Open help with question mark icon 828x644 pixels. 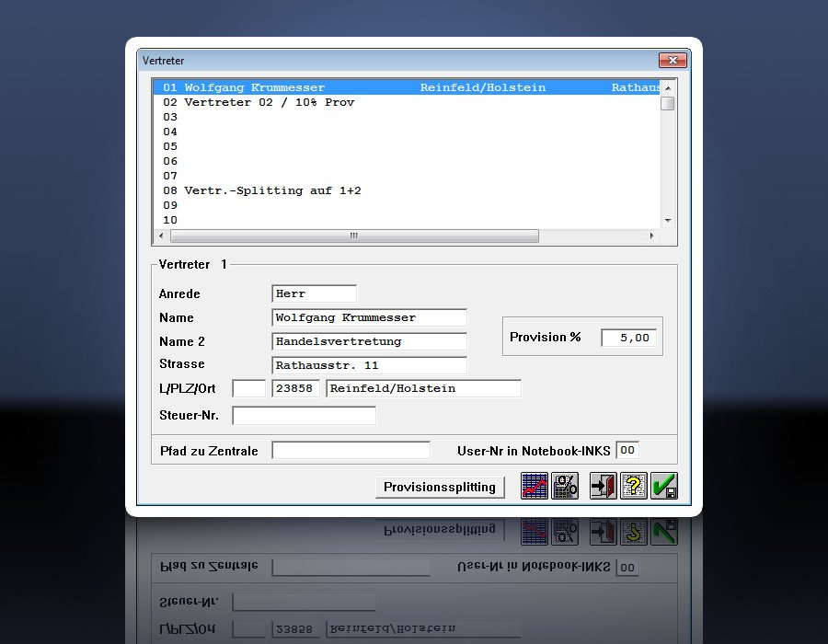point(634,486)
